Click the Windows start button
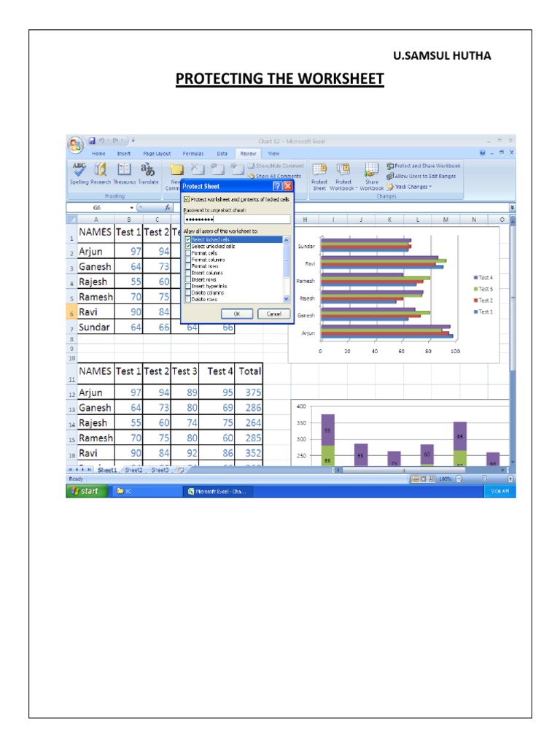This screenshot has width=560, height=747. 87,491
